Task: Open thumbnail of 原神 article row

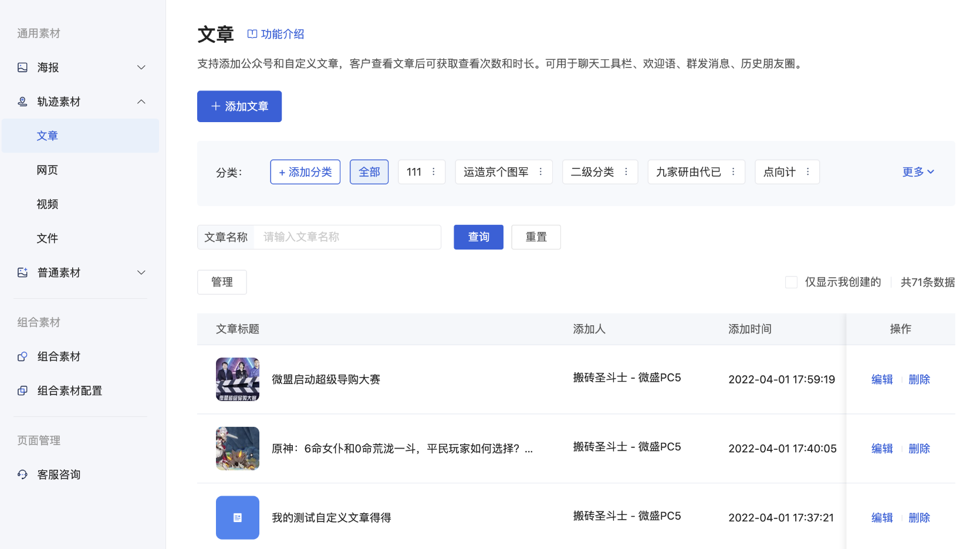Action: (238, 449)
